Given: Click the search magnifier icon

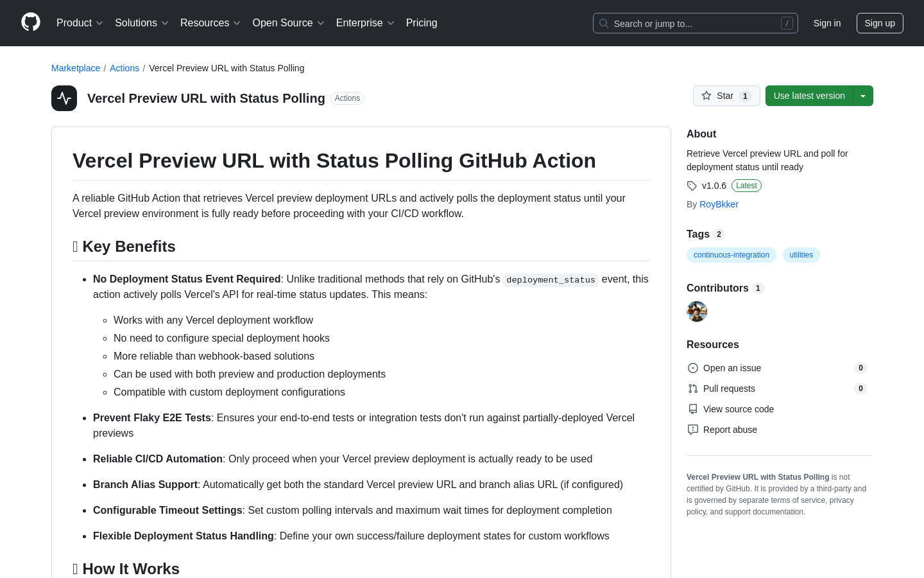Looking at the screenshot, I should [x=604, y=23].
